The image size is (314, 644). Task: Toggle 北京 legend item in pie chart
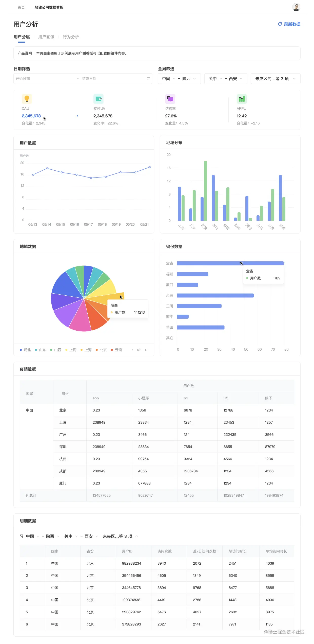(101, 350)
